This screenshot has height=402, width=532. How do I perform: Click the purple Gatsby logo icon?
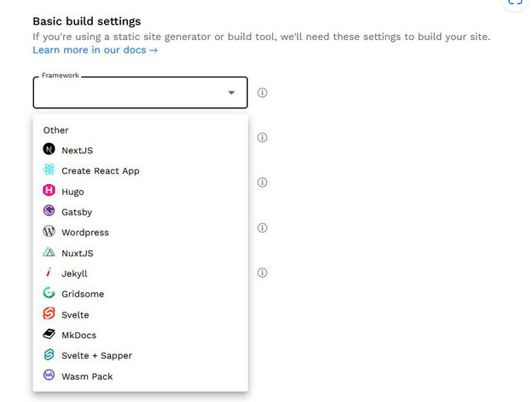[x=49, y=211]
